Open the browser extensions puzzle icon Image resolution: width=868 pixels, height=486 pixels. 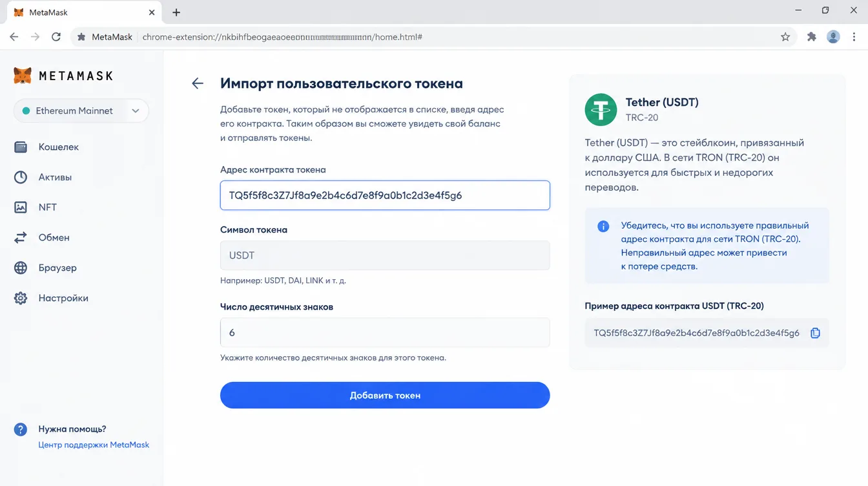click(x=812, y=37)
